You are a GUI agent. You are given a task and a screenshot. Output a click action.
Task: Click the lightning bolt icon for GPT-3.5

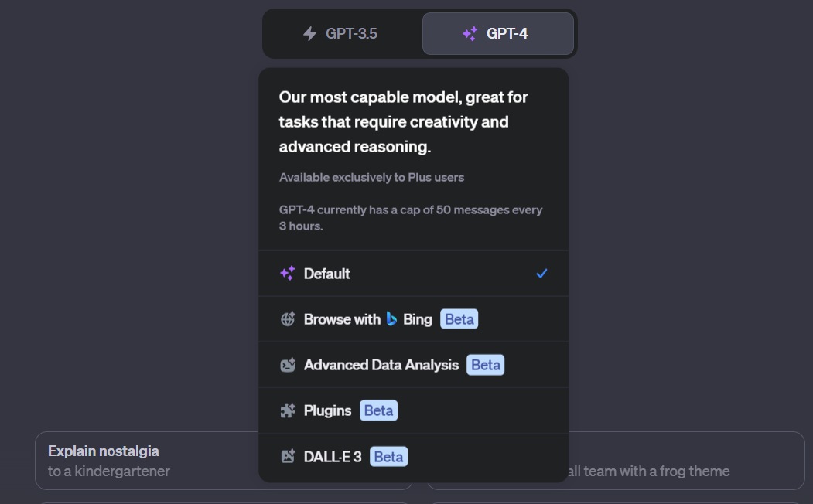[x=309, y=34]
